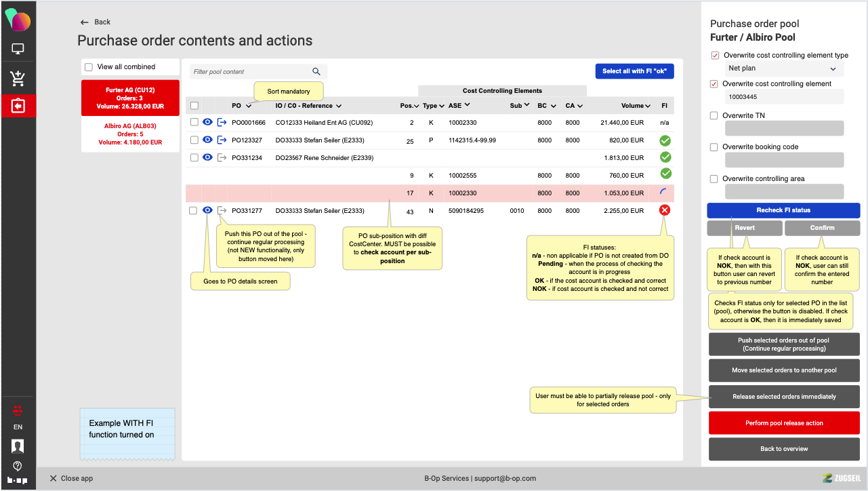The height and width of the screenshot is (491, 868).
Task: Click the Filter pool content search field
Action: click(251, 72)
